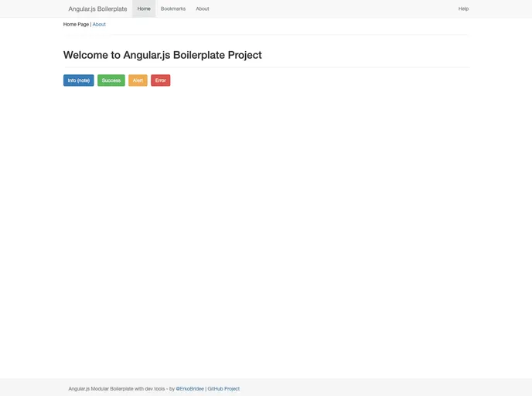This screenshot has height=396, width=532.
Task: Follow the About link beside Home Page
Action: (99, 25)
